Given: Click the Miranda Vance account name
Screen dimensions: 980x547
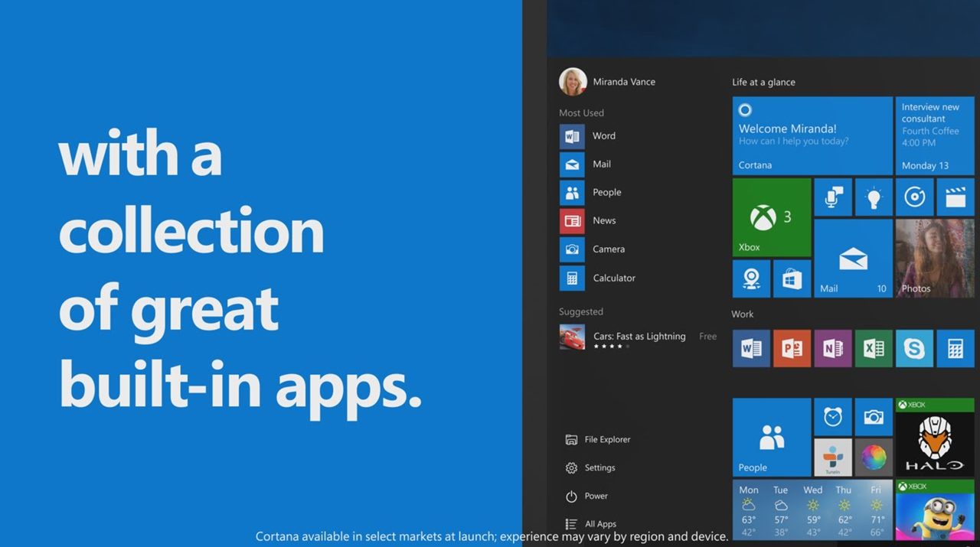Looking at the screenshot, I should pyautogui.click(x=623, y=82).
